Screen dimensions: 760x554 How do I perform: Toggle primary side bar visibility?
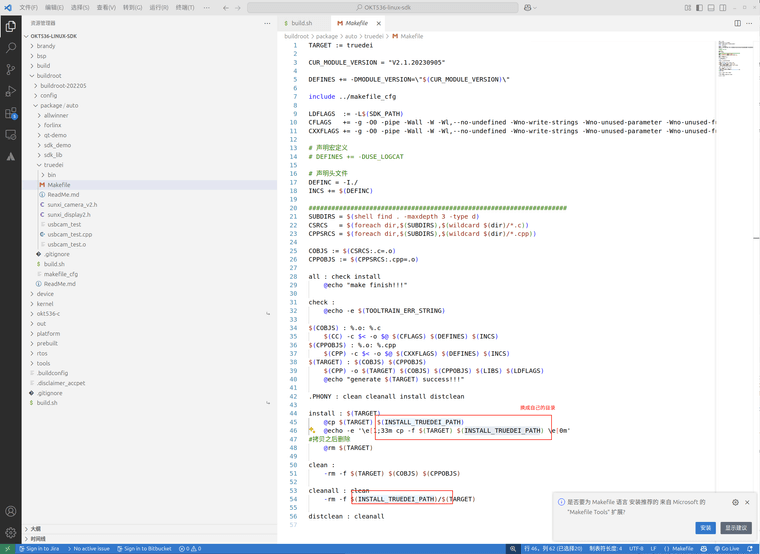tap(699, 8)
